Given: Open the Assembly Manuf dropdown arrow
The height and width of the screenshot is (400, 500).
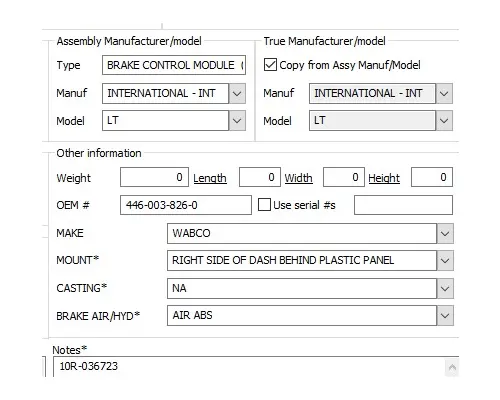Looking at the screenshot, I should [x=237, y=93].
